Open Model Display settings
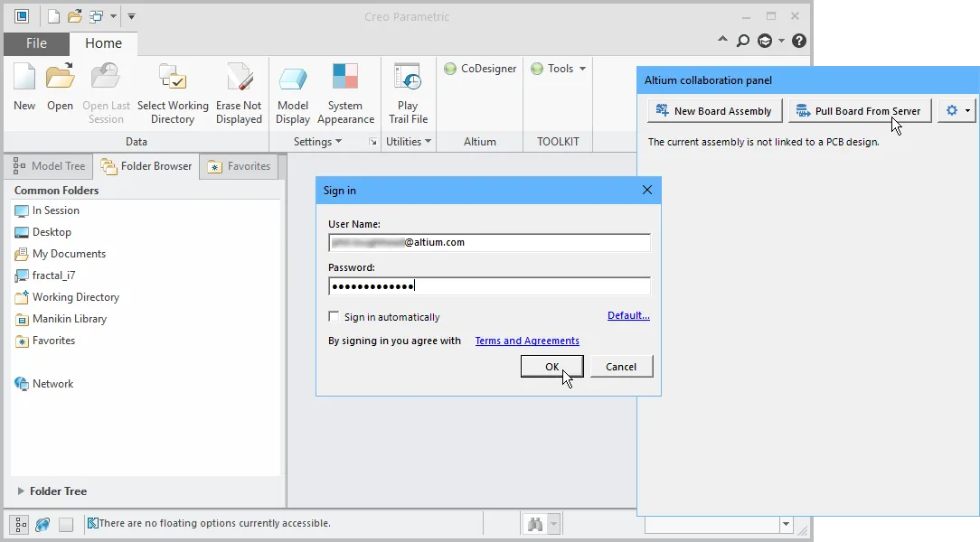 pos(293,93)
